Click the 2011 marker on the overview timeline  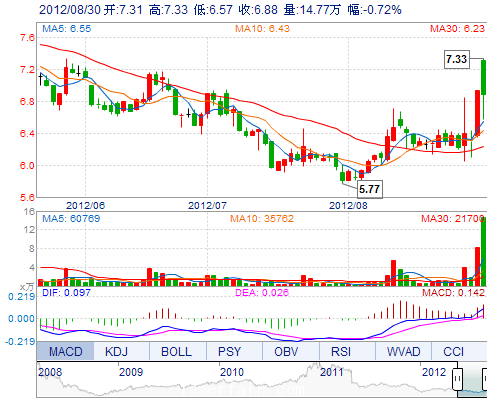(x=332, y=372)
